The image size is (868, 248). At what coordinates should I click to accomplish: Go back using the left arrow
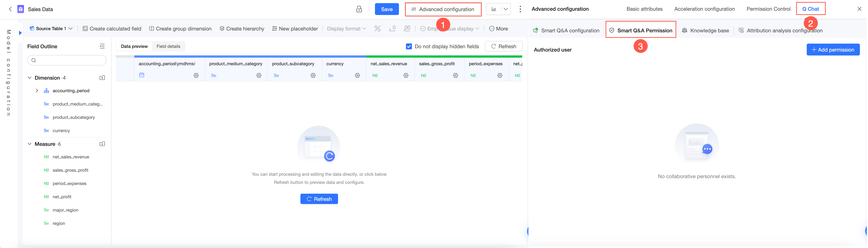[10, 9]
